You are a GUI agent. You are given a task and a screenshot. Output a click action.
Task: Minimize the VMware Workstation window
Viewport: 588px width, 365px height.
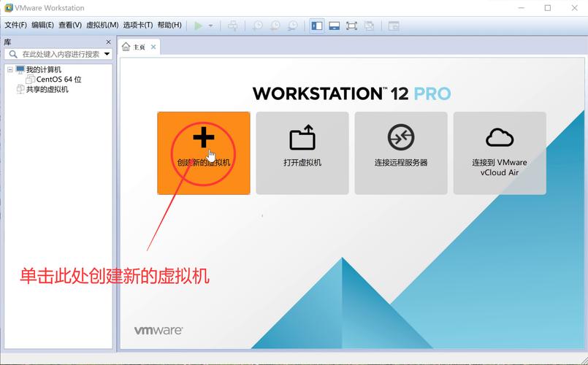522,7
